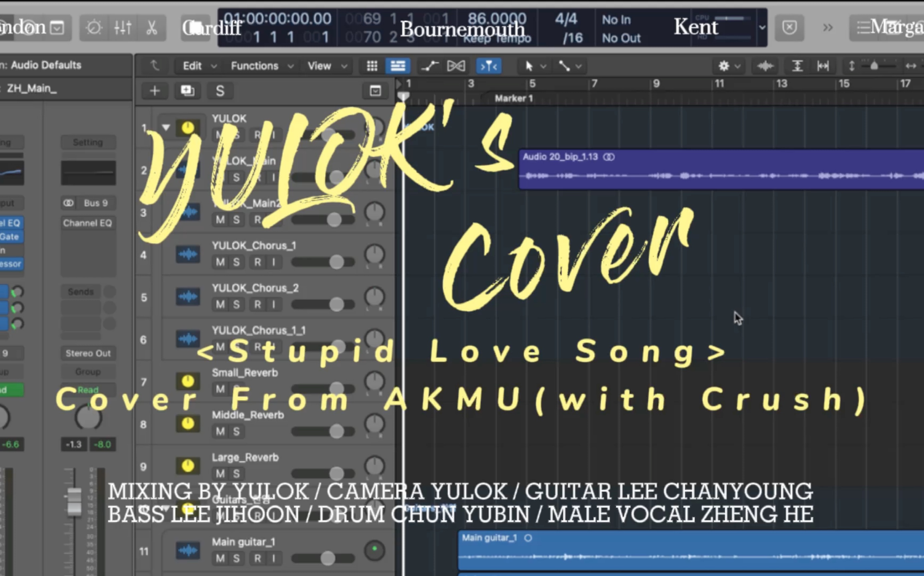This screenshot has height=576, width=924.
Task: Mute the Main guitar_1 track
Action: point(220,558)
